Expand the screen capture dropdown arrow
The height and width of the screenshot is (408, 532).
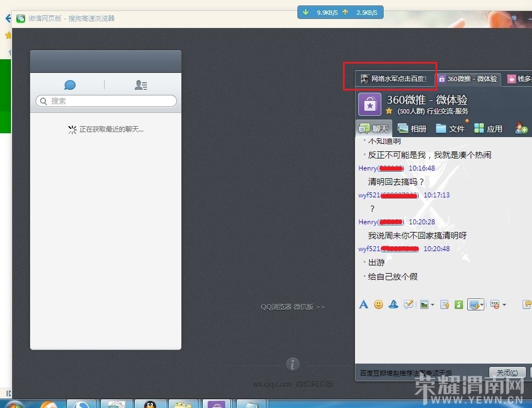click(482, 305)
